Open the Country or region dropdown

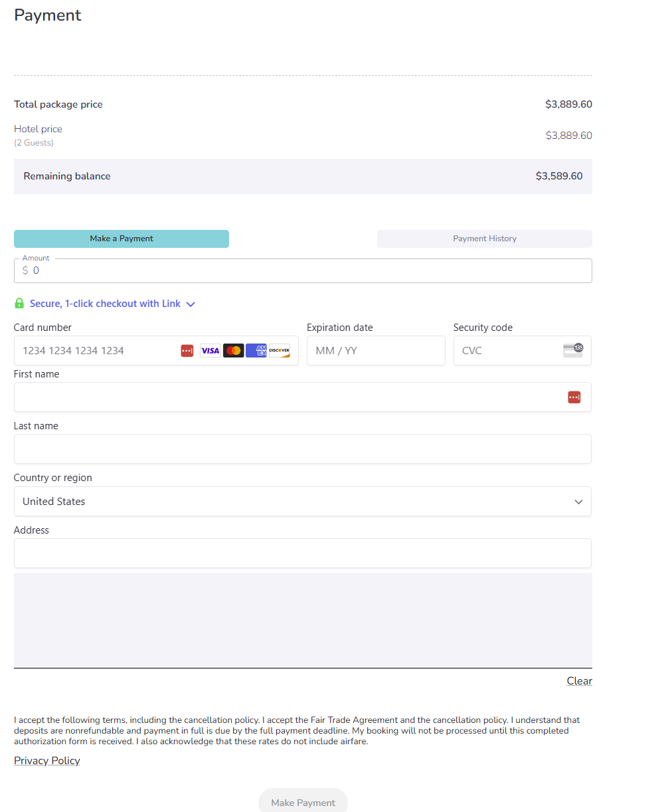[303, 501]
